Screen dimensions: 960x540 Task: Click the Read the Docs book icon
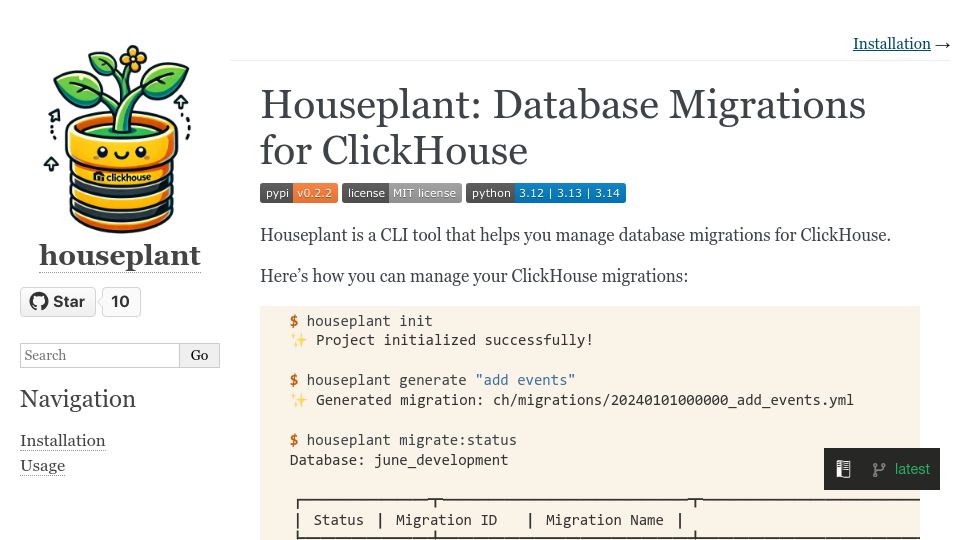[x=843, y=469]
